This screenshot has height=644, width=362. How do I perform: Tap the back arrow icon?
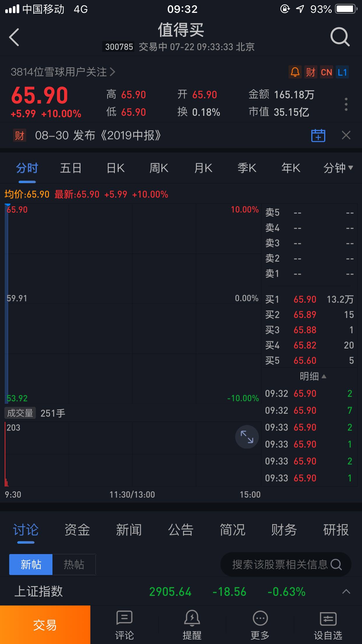[14, 37]
